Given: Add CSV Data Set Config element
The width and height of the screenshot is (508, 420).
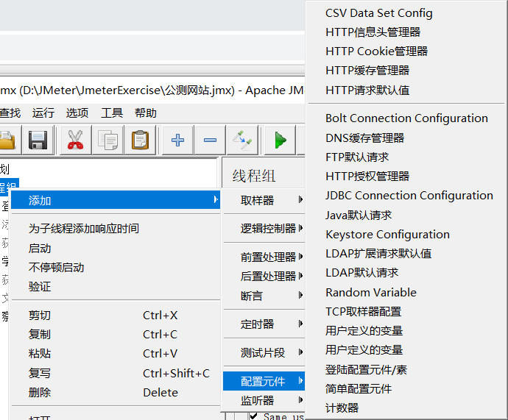Looking at the screenshot, I should click(x=406, y=13).
